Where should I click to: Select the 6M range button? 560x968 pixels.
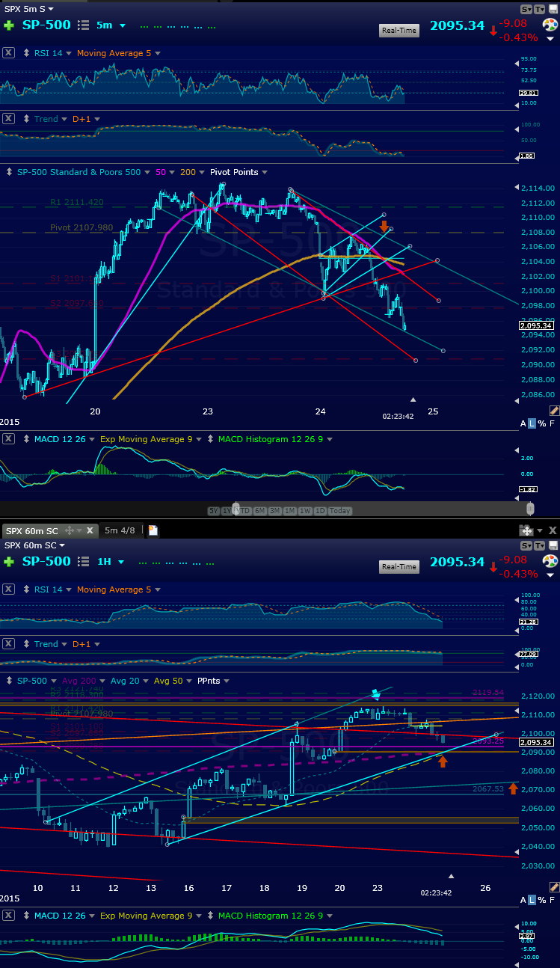(260, 511)
